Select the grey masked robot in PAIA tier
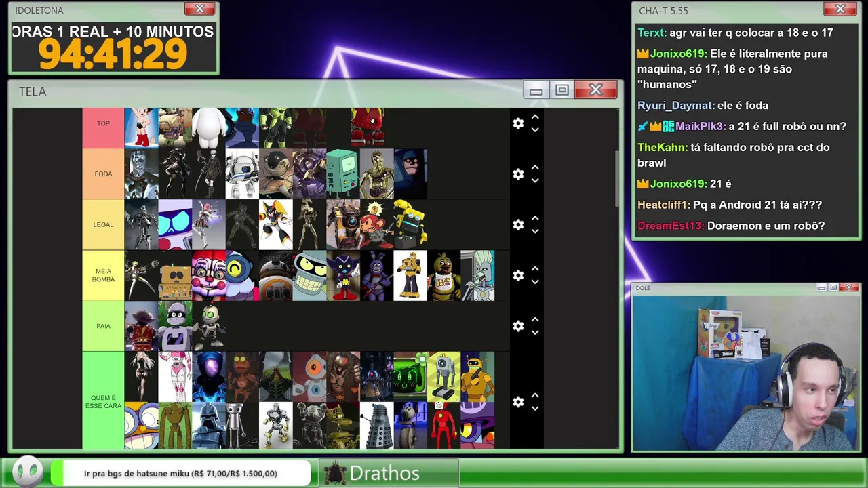This screenshot has width=868, height=488. 175,326
